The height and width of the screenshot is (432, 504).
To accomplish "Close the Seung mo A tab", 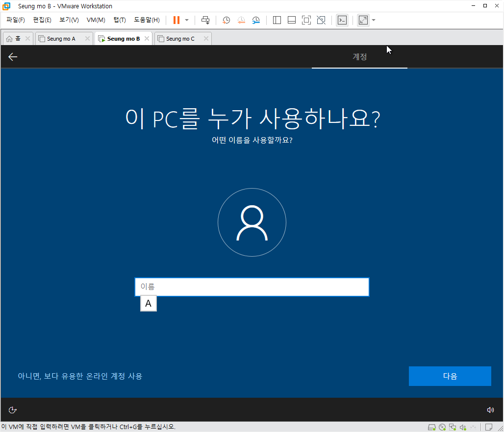I will click(x=87, y=39).
